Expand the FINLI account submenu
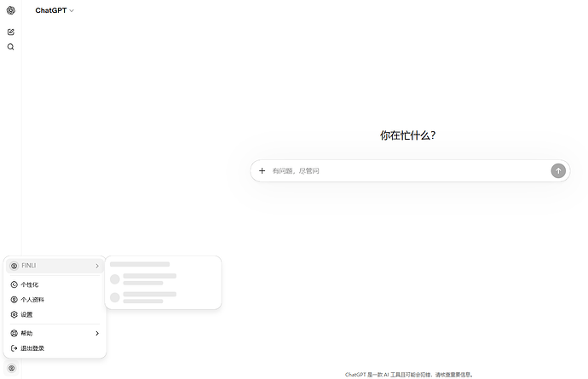This screenshot has width=588, height=379. pos(55,266)
